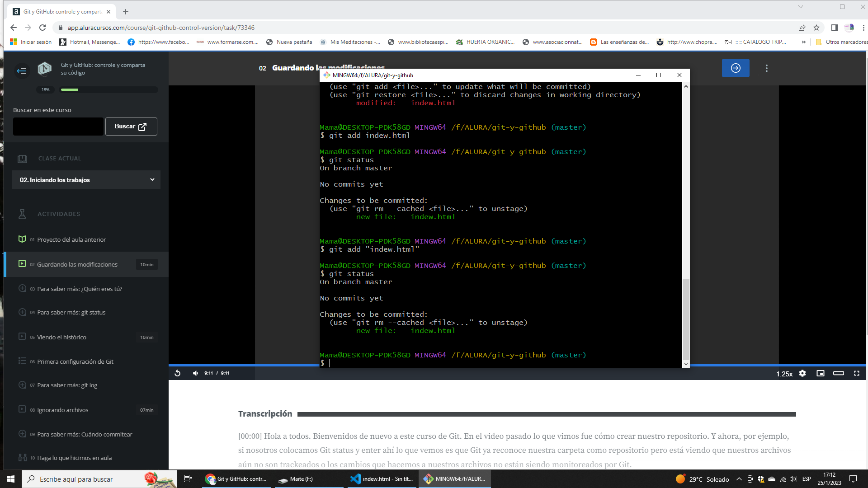Open video settings gear
868x488 pixels.
(802, 373)
